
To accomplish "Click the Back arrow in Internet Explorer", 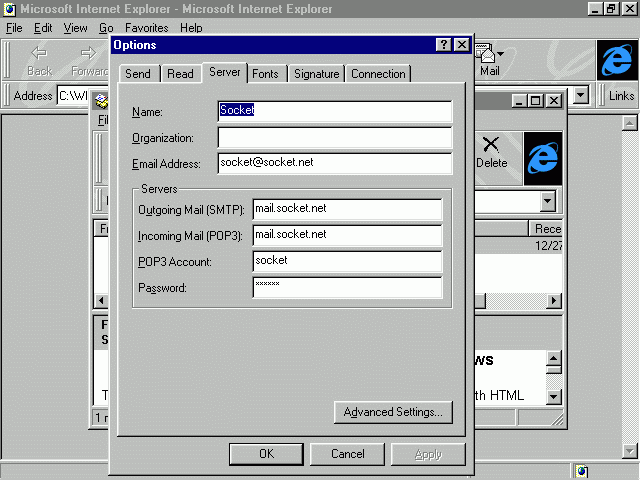I will coord(39,53).
